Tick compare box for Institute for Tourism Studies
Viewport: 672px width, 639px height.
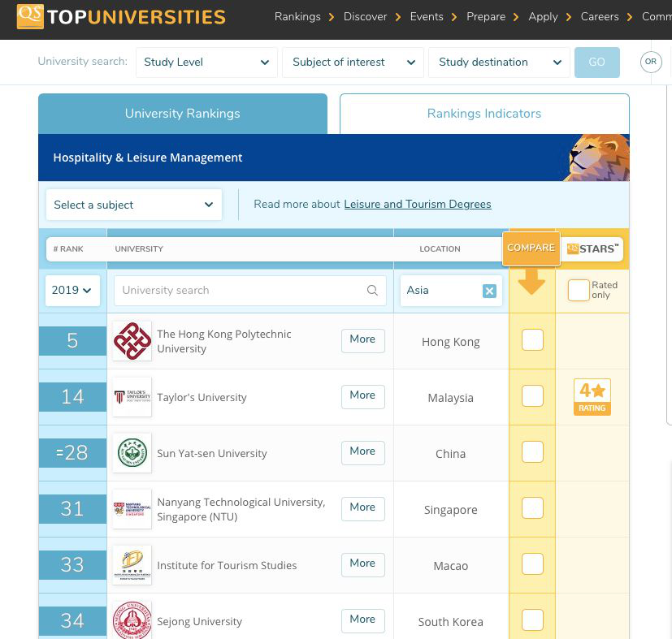point(532,564)
